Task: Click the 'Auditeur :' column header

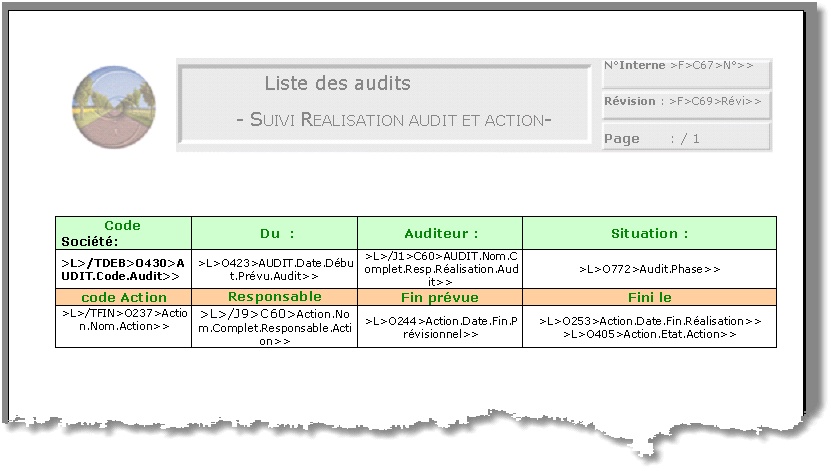Action: (440, 233)
